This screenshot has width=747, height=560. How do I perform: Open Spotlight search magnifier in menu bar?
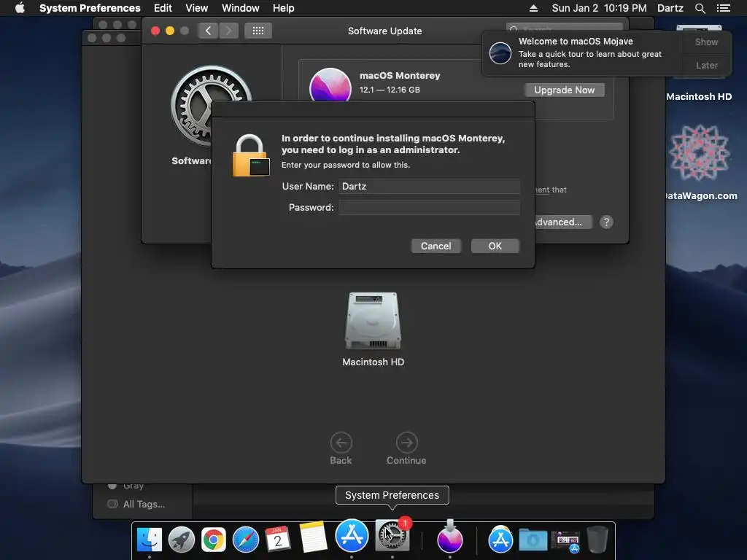click(700, 8)
